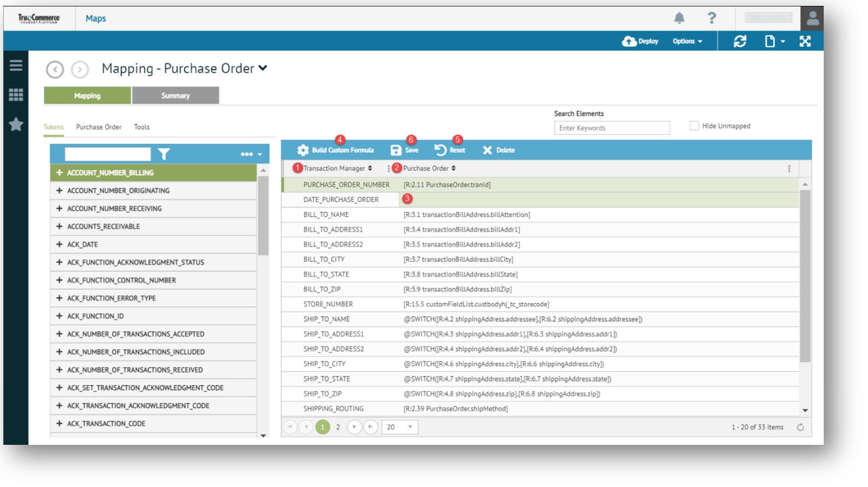Click the Build Custom Formula button
Screen dimensions: 868x487
click(336, 150)
